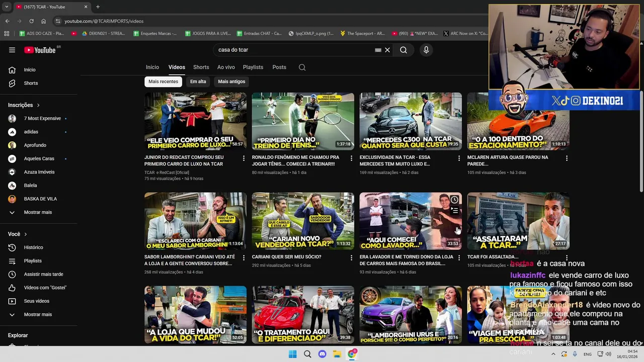Open a new browser tab
Viewport: 644px width, 362px height.
(98, 7)
